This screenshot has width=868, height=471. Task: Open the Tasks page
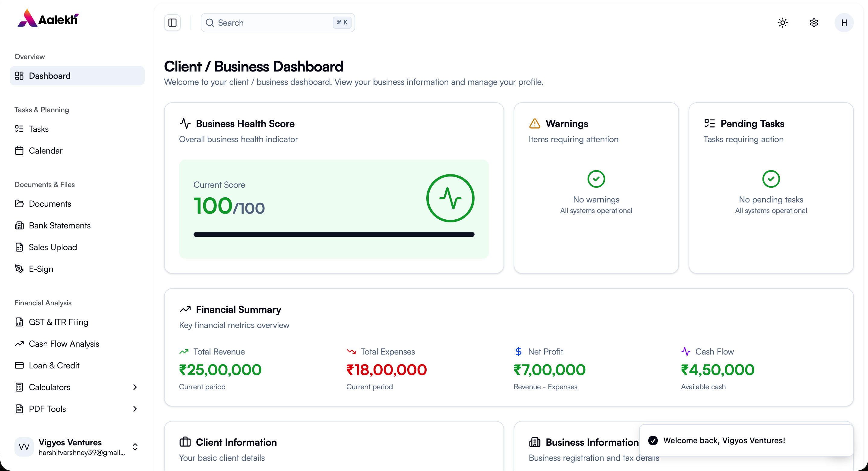(x=38, y=129)
